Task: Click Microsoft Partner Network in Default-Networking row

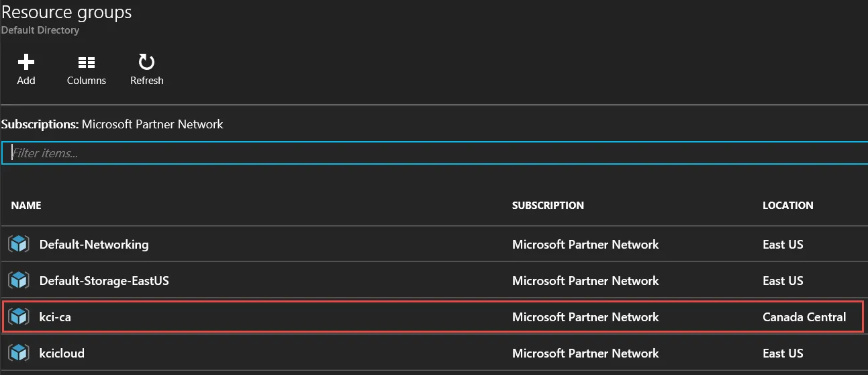Action: coord(585,245)
